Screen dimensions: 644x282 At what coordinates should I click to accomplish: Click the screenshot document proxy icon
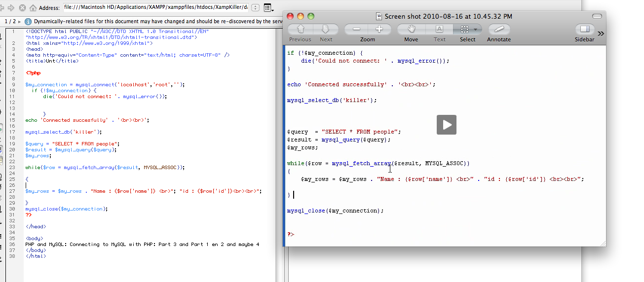coord(379,16)
